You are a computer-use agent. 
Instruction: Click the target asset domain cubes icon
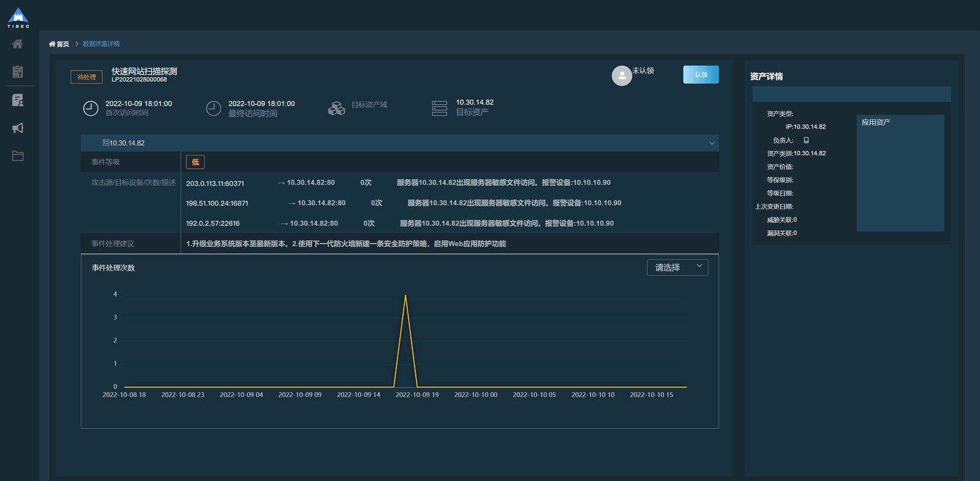pos(336,108)
